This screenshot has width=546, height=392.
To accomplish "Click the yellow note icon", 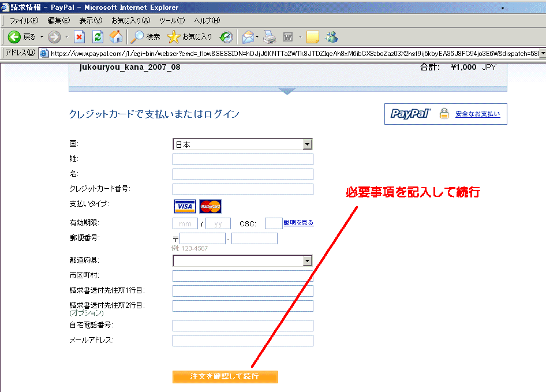I will [313, 37].
